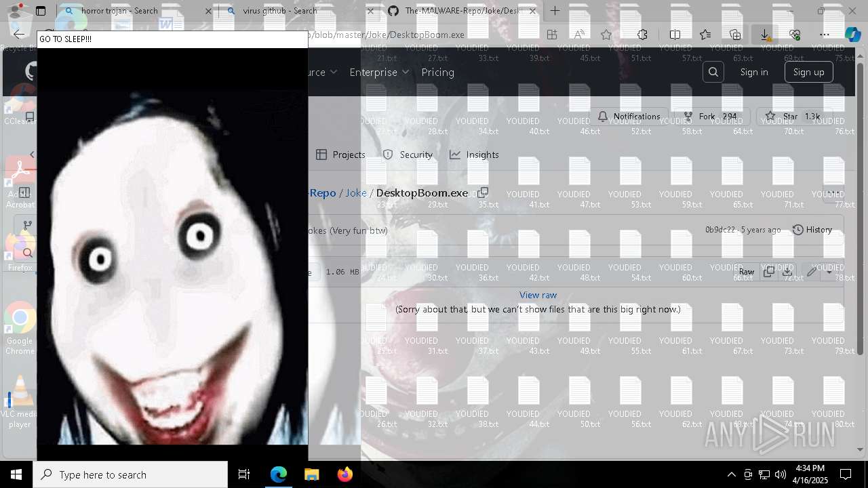Download raw file icon on GitHub

tap(787, 272)
